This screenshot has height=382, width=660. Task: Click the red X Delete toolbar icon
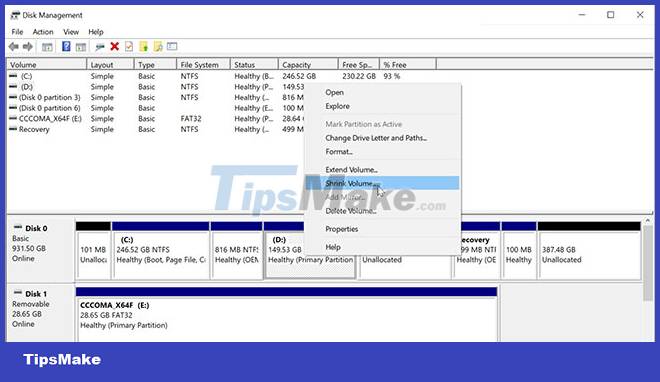(114, 47)
